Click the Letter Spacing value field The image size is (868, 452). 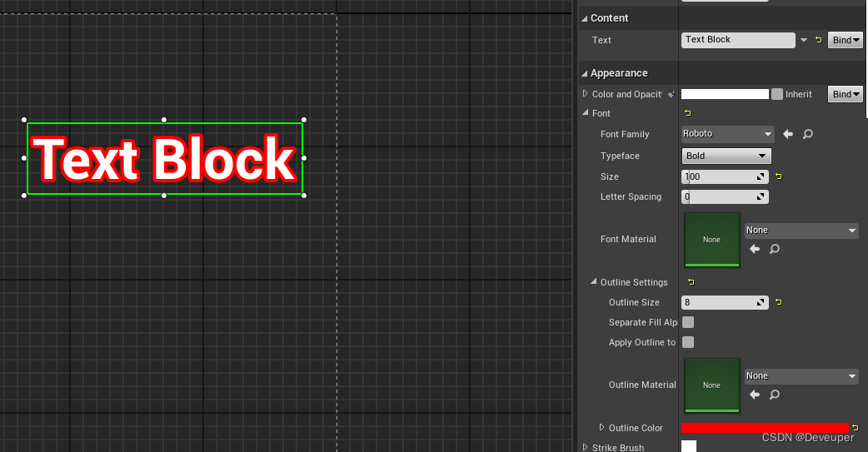point(725,196)
